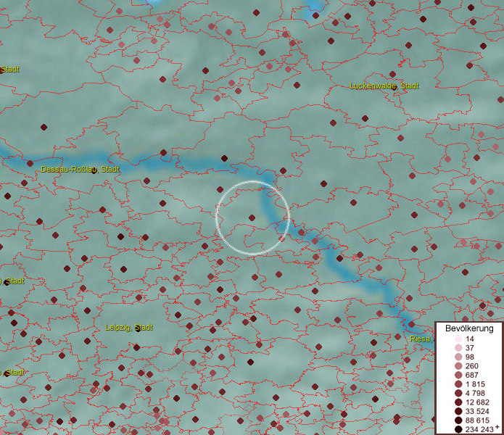Image resolution: width=504 pixels, height=435 pixels.
Task: Select the 260 population legend swatch
Action: point(458,366)
